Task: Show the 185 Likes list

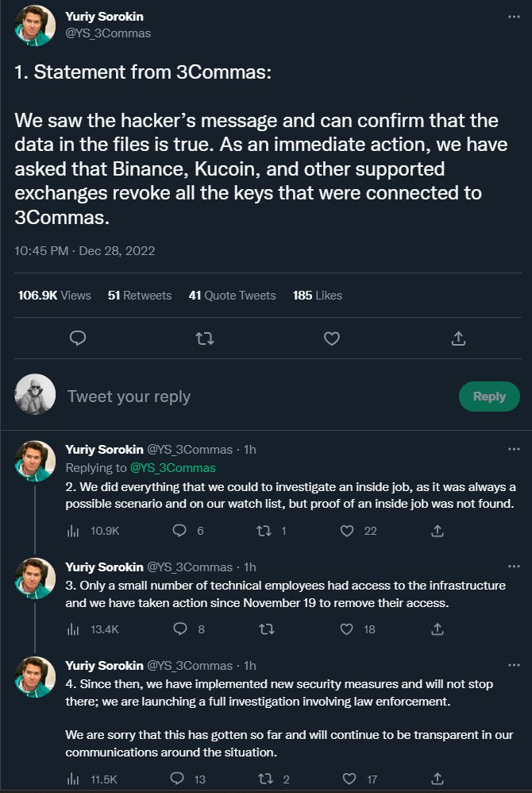Action: point(318,296)
